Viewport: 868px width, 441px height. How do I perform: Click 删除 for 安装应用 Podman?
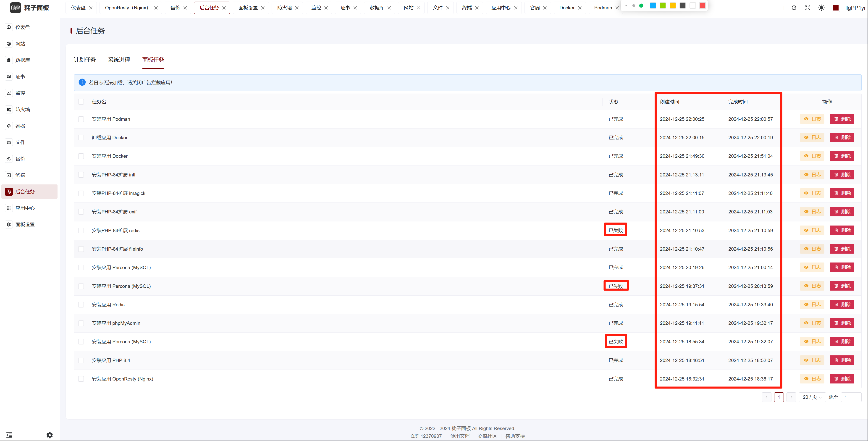842,119
